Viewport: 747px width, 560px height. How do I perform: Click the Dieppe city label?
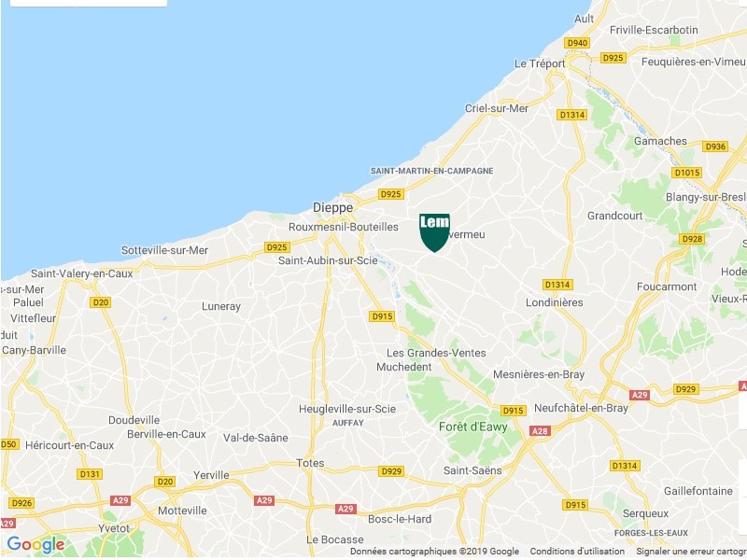(x=332, y=207)
